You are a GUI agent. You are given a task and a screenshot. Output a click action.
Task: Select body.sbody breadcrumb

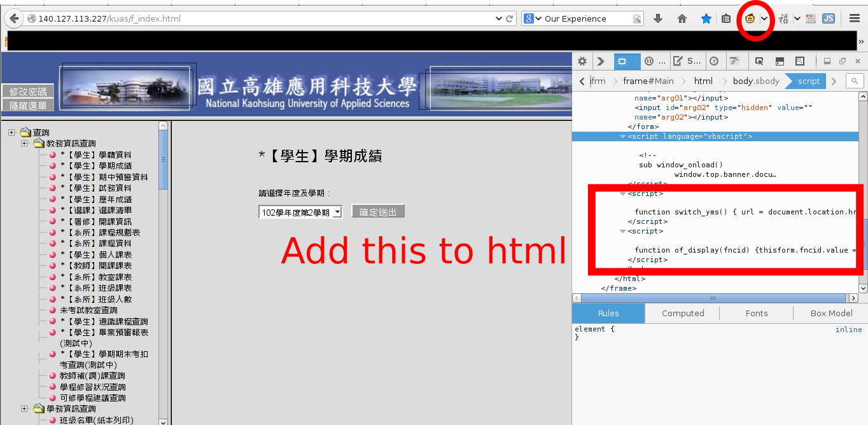tap(756, 81)
